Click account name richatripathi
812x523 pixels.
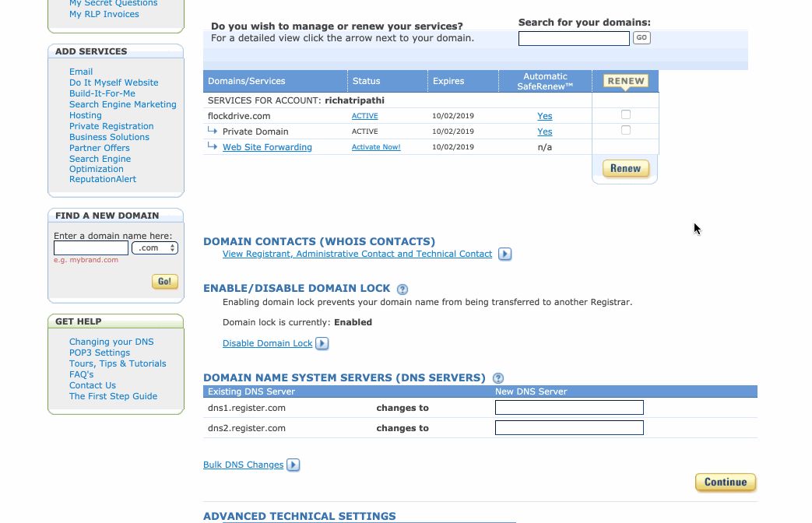click(355, 100)
